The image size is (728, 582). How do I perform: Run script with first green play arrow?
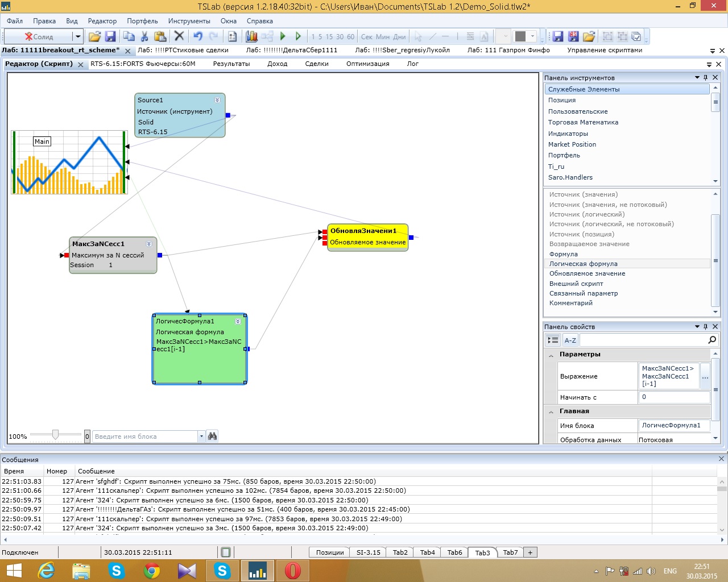pyautogui.click(x=283, y=36)
